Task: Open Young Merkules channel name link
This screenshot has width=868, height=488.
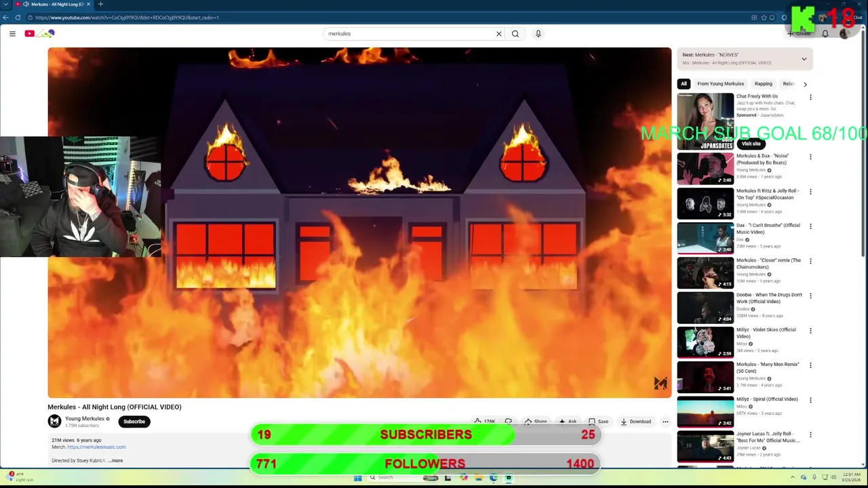Action: pos(85,419)
